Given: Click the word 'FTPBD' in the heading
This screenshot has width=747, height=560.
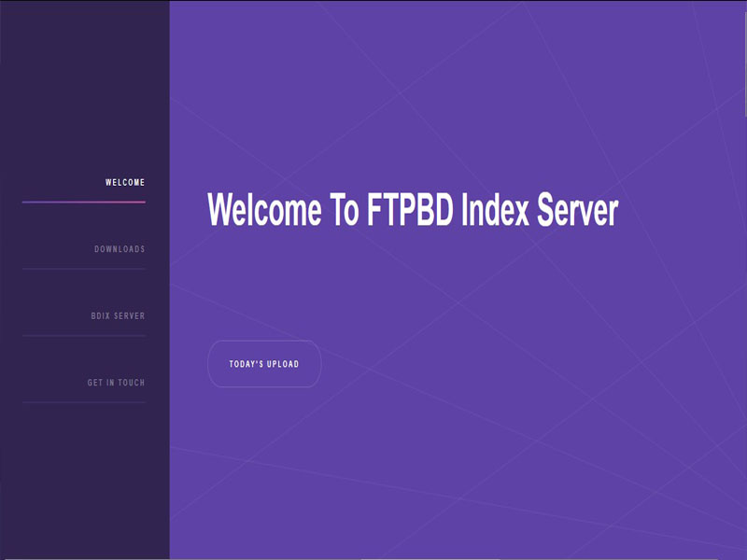Looking at the screenshot, I should click(408, 210).
